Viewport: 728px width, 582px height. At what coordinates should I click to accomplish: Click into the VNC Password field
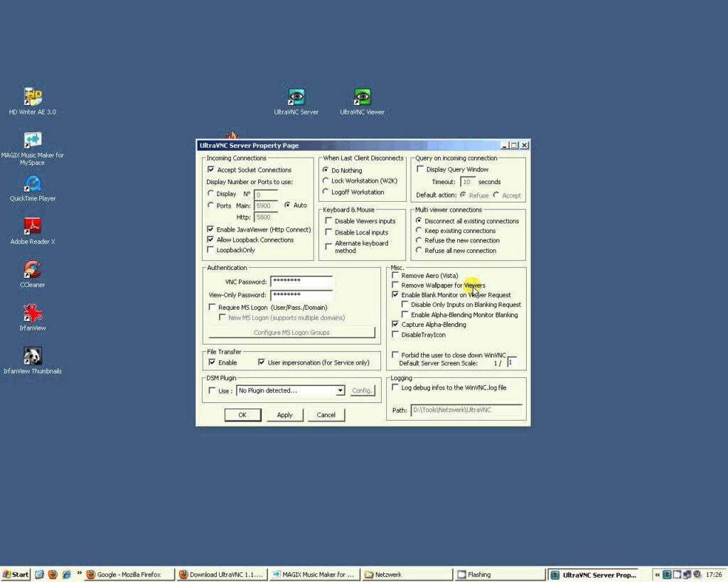tap(301, 281)
